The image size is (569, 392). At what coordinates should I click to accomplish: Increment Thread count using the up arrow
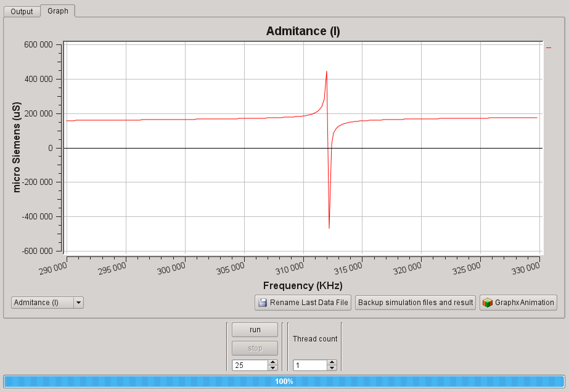[x=332, y=362]
